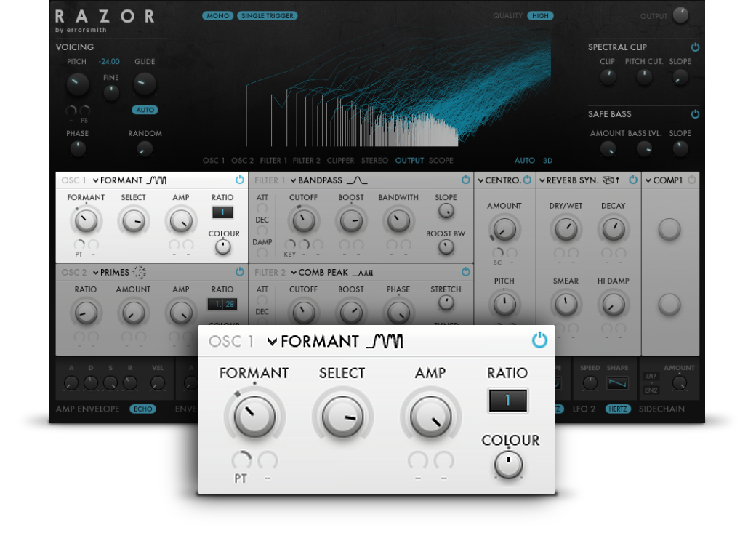Click the OSC 2 ratio value field 1.28
This screenshot has height=541, width=756.
pyautogui.click(x=222, y=304)
